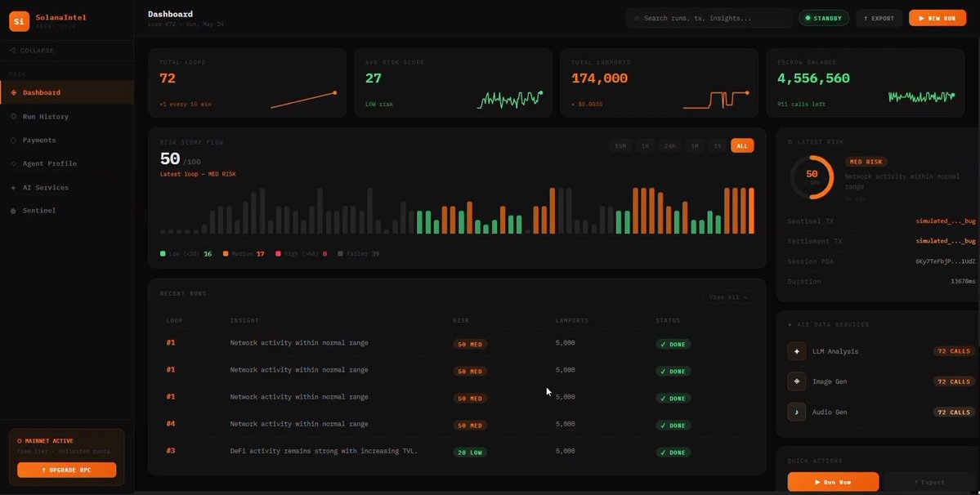
Task: Click the DONE status for loop #3
Action: (x=673, y=453)
